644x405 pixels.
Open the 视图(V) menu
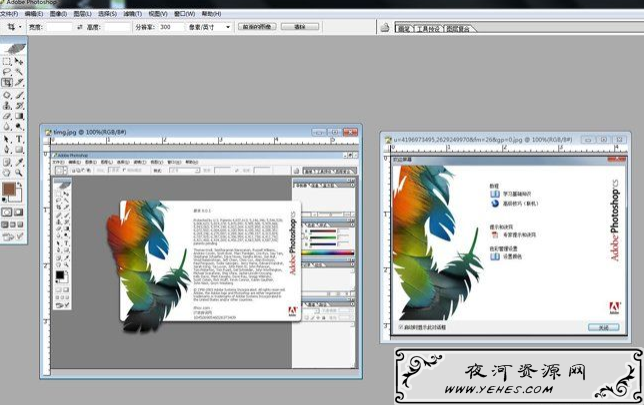pyautogui.click(x=158, y=14)
